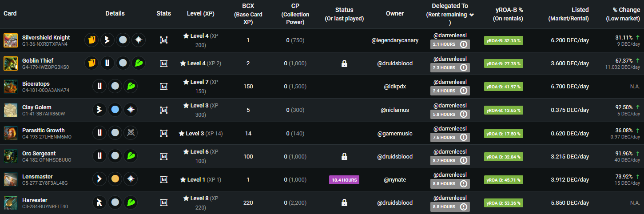Image resolution: width=644 pixels, height=214 pixels.
Task: Open the @nynate owner profile
Action: click(x=395, y=180)
